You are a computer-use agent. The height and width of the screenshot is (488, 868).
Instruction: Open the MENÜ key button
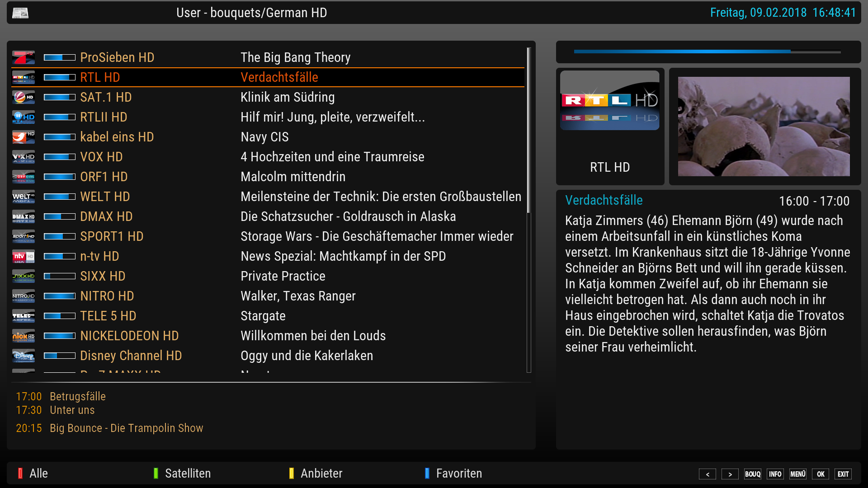[798, 474]
